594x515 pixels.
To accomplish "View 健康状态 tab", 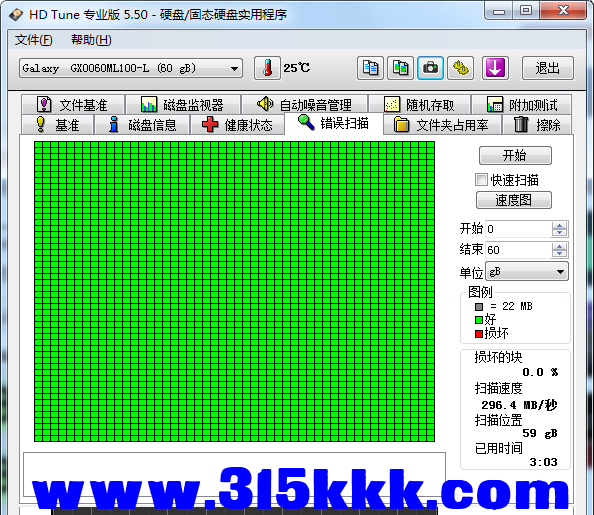I will [x=237, y=125].
